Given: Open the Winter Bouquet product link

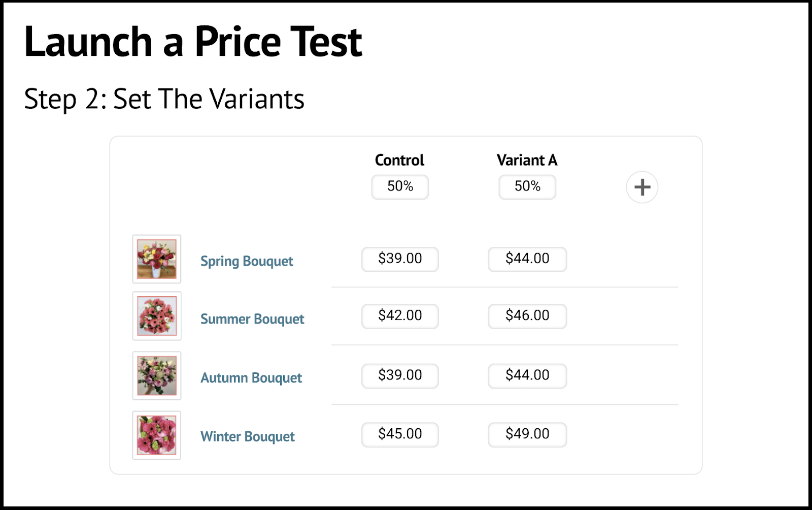Looking at the screenshot, I should click(248, 437).
